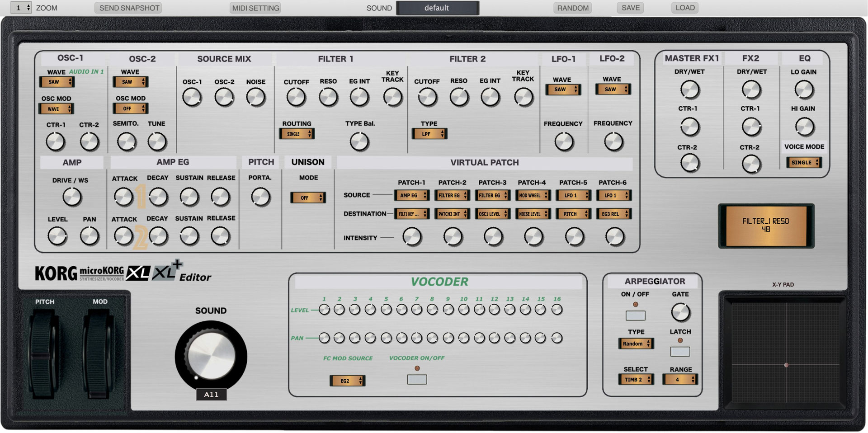The image size is (868, 433).
Task: Click the SEND SNAPSHOT toolbar item
Action: [x=128, y=8]
